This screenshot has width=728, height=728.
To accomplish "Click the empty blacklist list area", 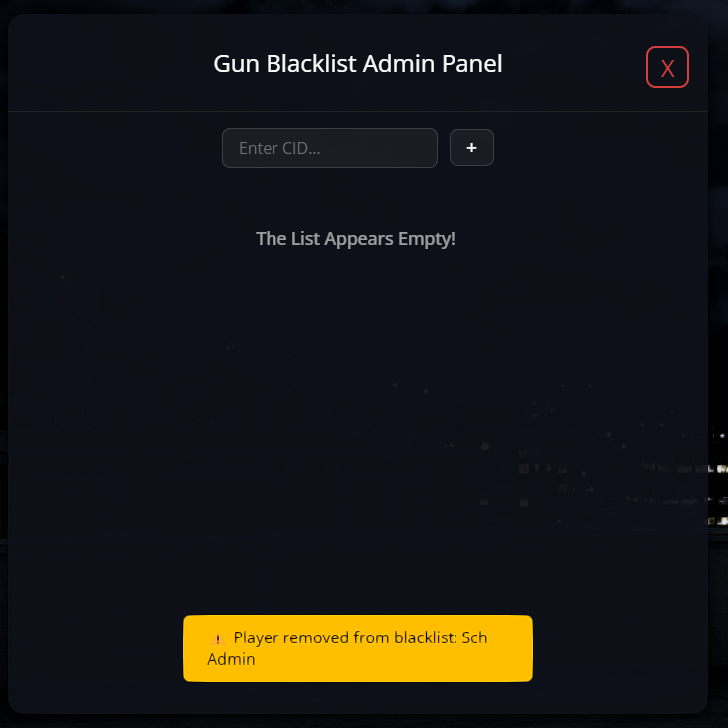I will click(x=357, y=395).
